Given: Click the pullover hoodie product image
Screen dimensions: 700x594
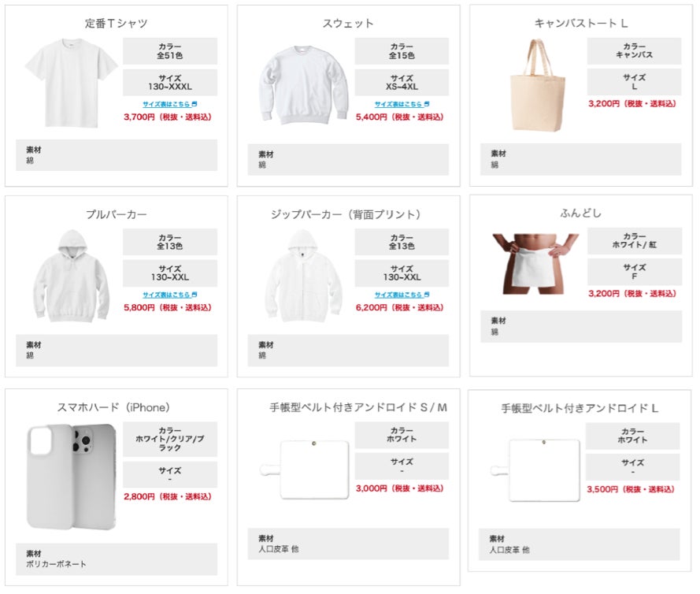Looking at the screenshot, I should pyautogui.click(x=72, y=276).
